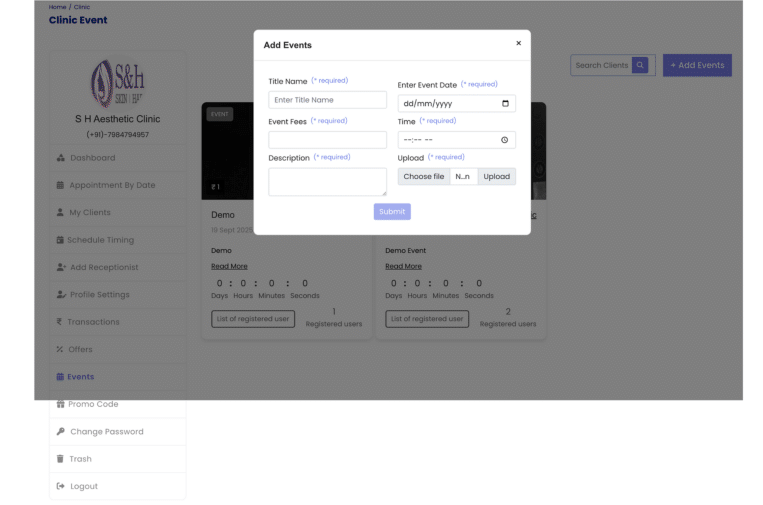The height and width of the screenshot is (505, 763).
Task: Click the Trash bin icon in sidebar
Action: click(x=60, y=459)
